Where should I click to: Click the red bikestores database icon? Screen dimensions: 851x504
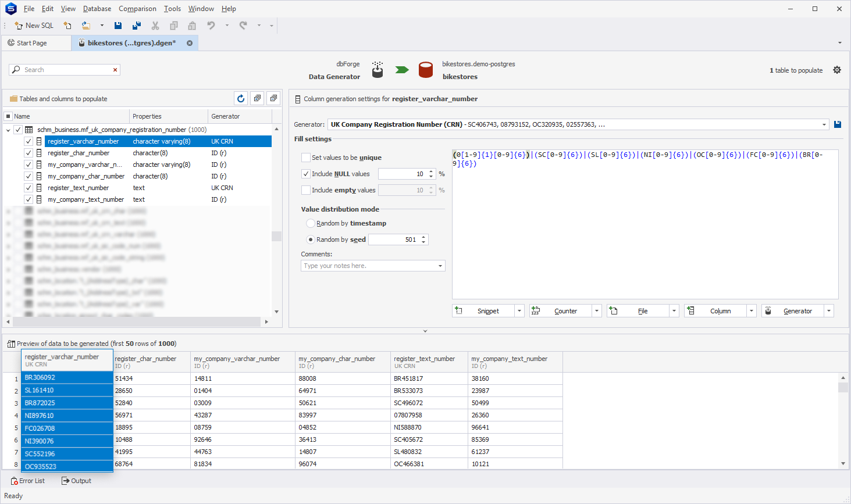[426, 70]
